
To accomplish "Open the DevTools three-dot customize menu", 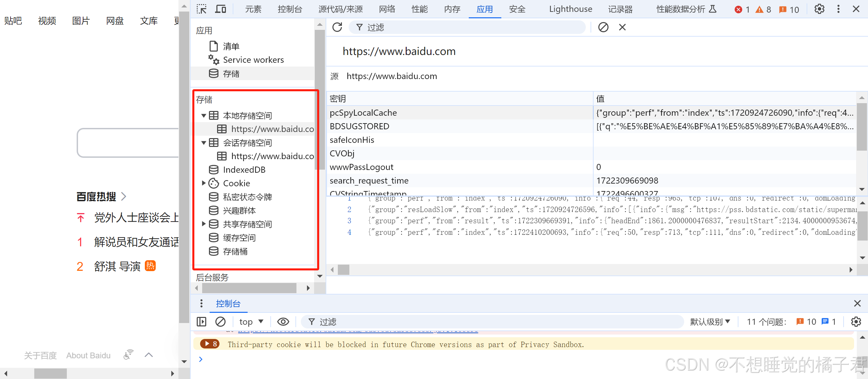I will tap(838, 9).
